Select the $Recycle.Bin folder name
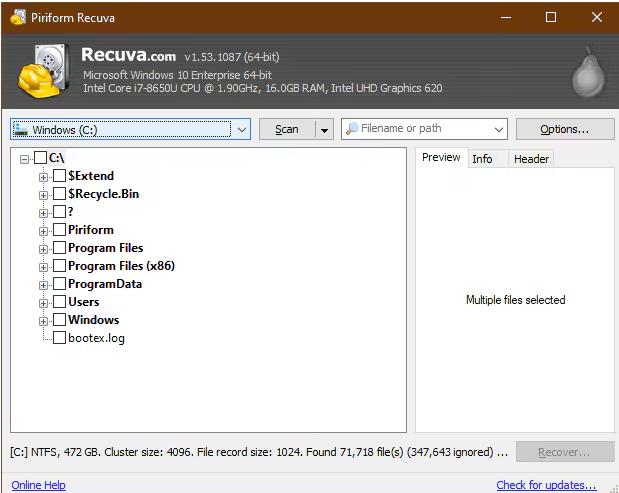Image resolution: width=619 pixels, height=493 pixels. click(103, 194)
